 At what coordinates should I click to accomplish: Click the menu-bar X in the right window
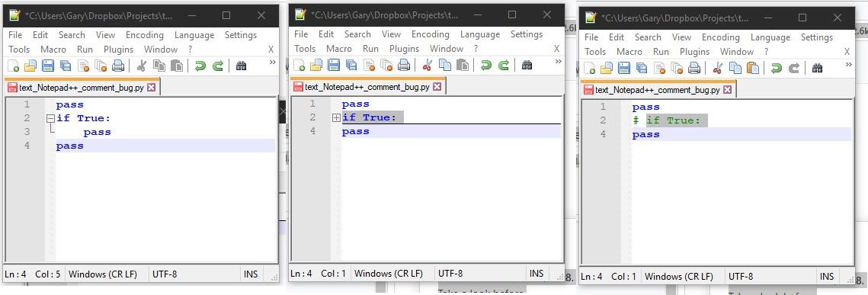[x=847, y=52]
